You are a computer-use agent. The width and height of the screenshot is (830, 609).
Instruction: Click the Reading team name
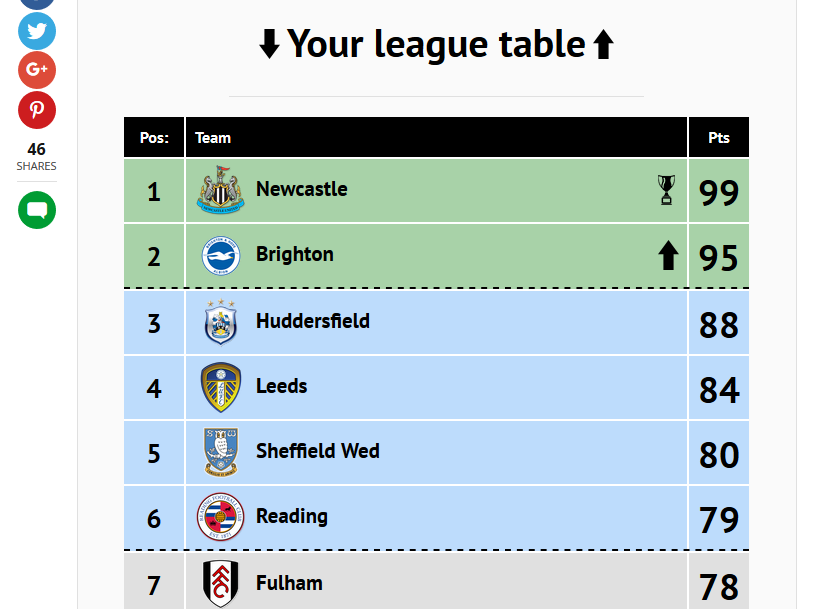coord(292,516)
